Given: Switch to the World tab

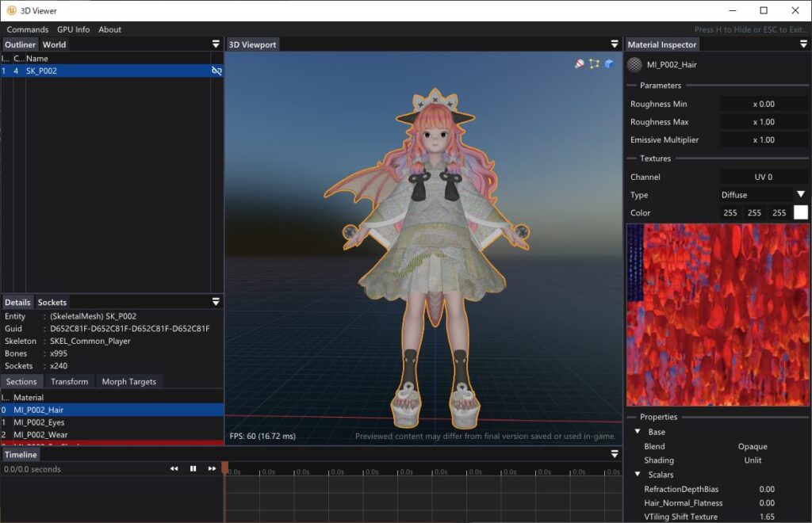Looking at the screenshot, I should pyautogui.click(x=54, y=44).
